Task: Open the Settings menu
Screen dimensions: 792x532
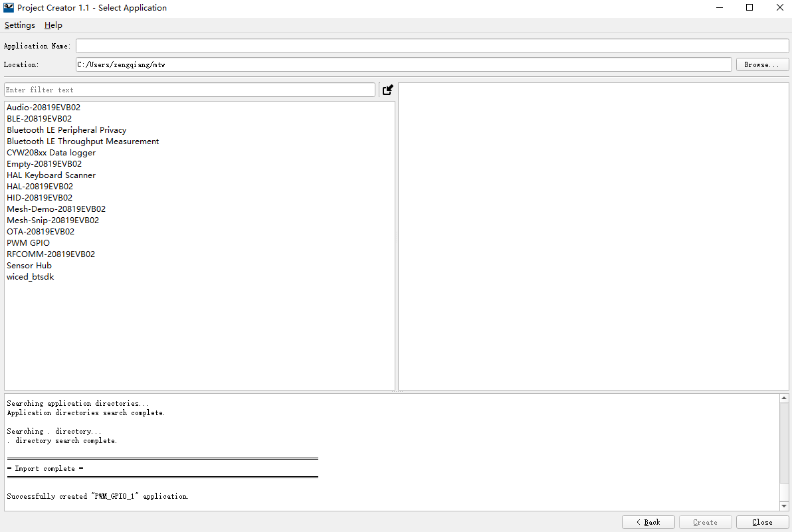Action: (x=19, y=25)
